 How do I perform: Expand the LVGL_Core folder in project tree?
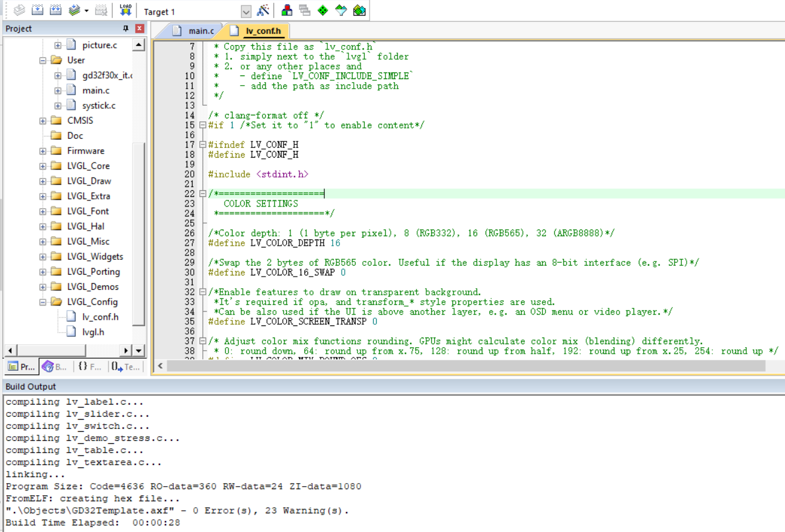tap(43, 166)
